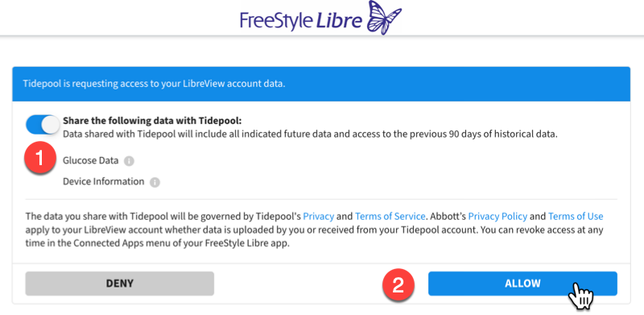Open Abbott's Privacy Policy link
This screenshot has height=315, width=644.
click(x=497, y=216)
